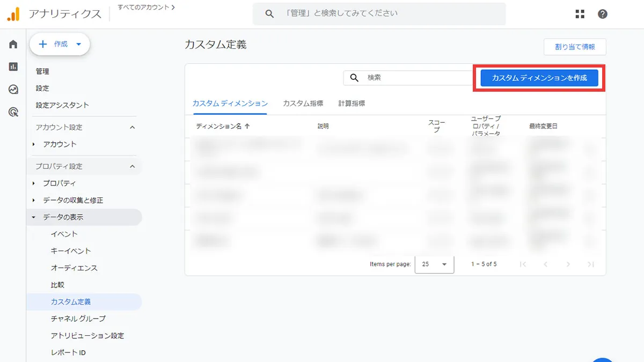Image resolution: width=644 pixels, height=362 pixels.
Task: Open the 作成 dropdown button
Action: click(x=60, y=45)
